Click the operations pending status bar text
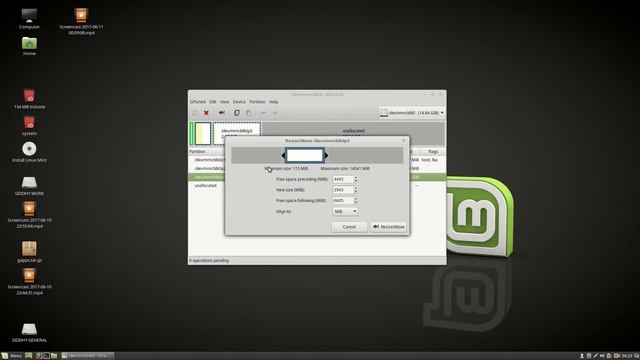Viewport: 640px width, 360px height. tap(209, 260)
